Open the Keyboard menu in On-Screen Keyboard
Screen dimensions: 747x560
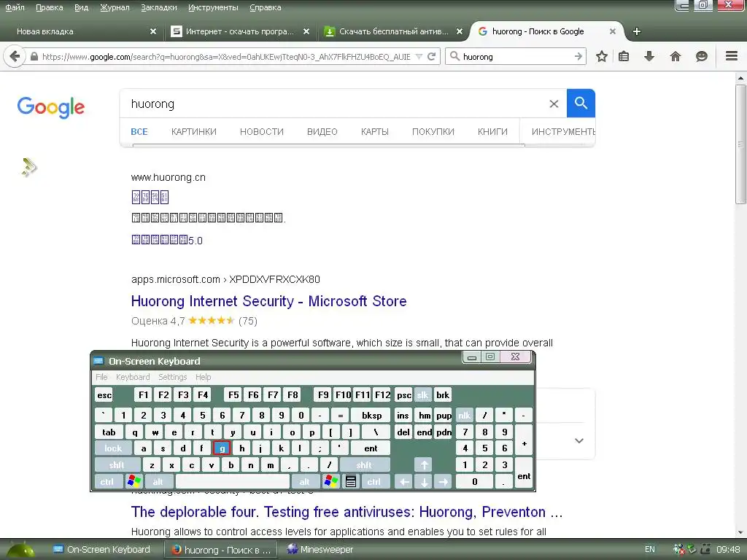[133, 377]
